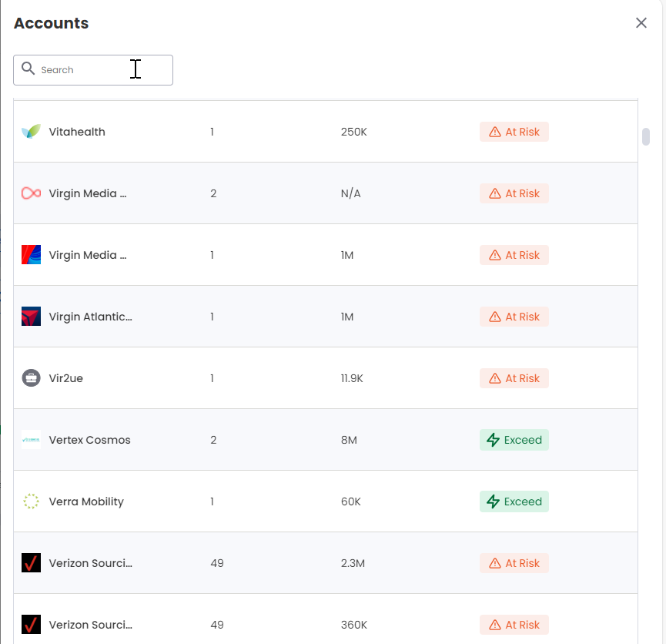Image resolution: width=666 pixels, height=644 pixels.
Task: Click the search magnifier icon
Action: [x=28, y=69]
